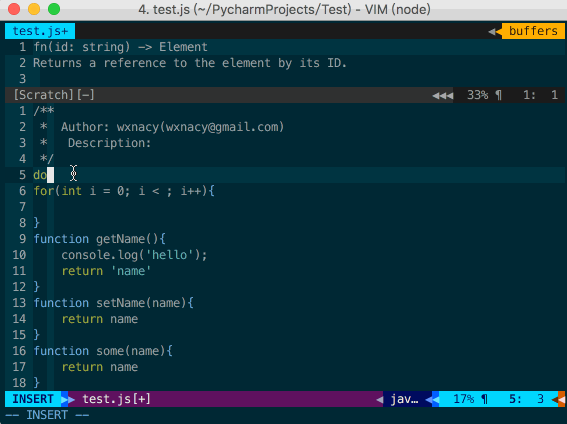567x424 pixels.
Task: Click the for(int i = 0 line
Action: point(124,191)
